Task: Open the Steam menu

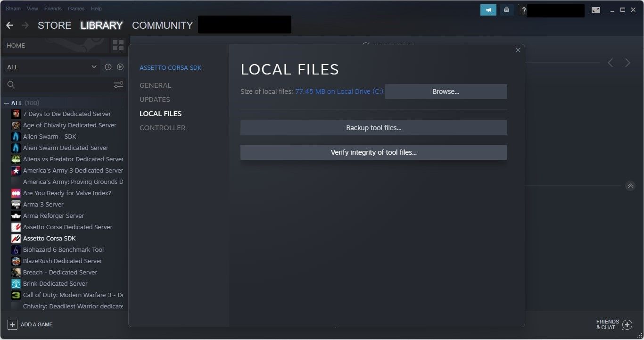Action: (x=13, y=8)
